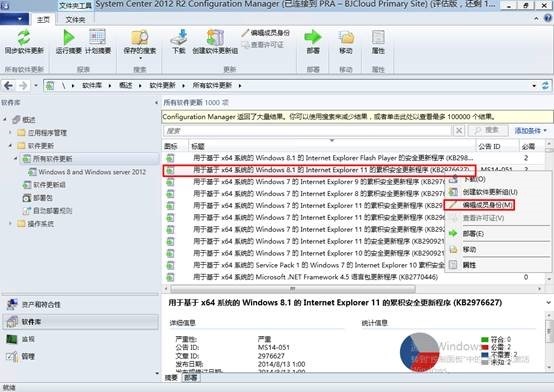Expand the 操作系统 folder

10,224
